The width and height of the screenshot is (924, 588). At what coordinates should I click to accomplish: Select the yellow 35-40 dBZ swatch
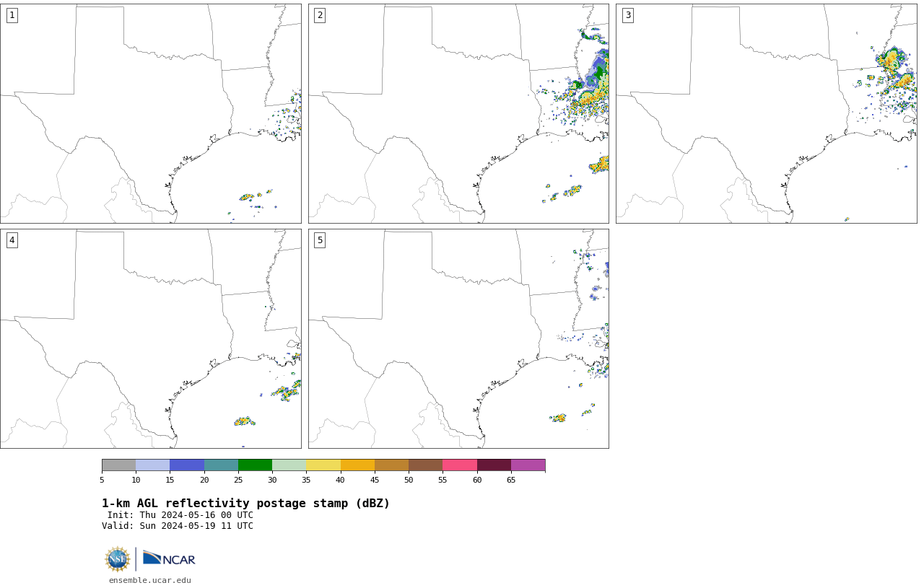coord(323,465)
